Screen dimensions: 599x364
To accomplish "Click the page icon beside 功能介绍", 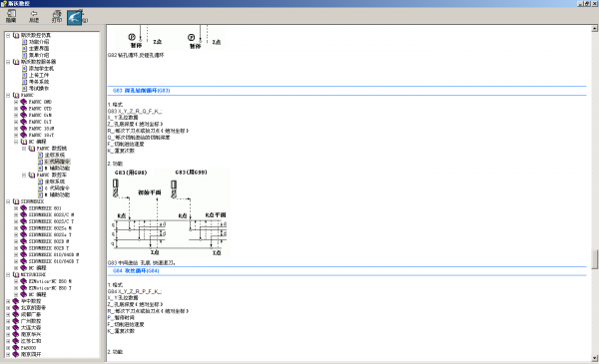I will point(24,42).
